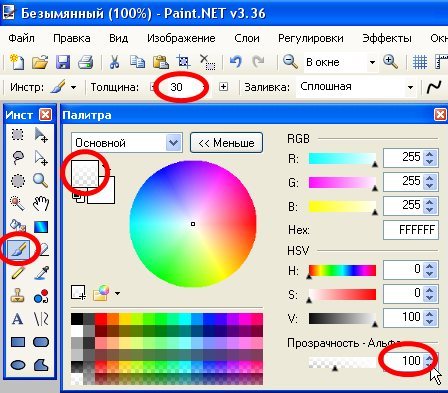Viewport: 448px width, 393px height.
Task: Open the Слои menu
Action: [247, 38]
